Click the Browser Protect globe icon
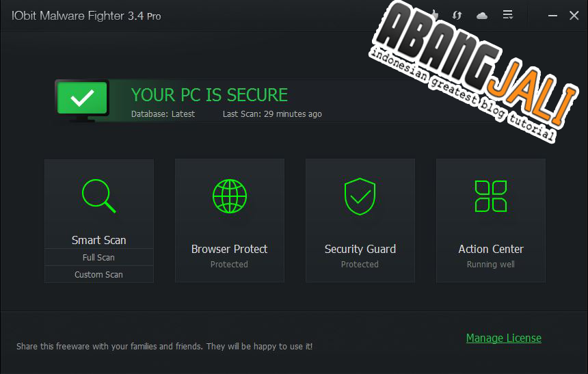 pos(229,196)
